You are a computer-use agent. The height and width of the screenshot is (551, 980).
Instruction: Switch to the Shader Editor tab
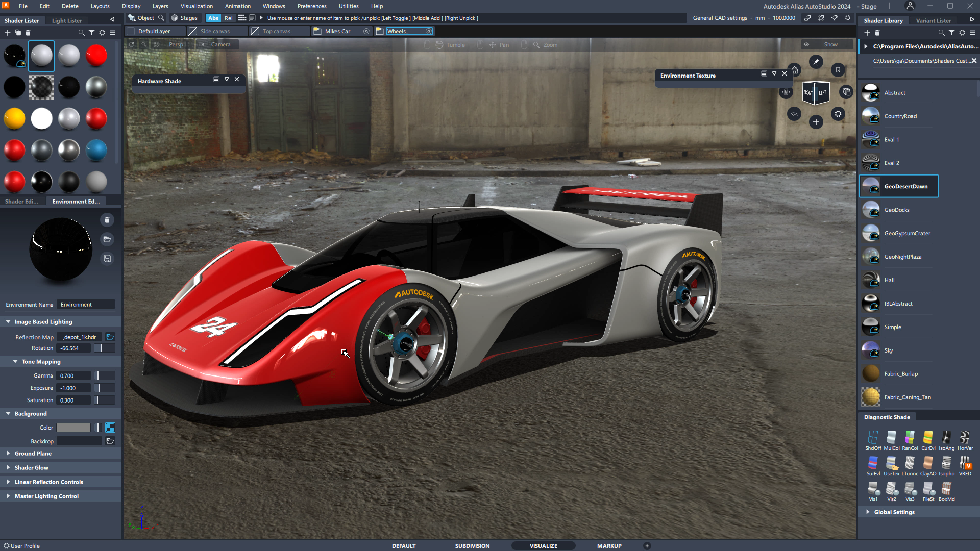point(21,202)
